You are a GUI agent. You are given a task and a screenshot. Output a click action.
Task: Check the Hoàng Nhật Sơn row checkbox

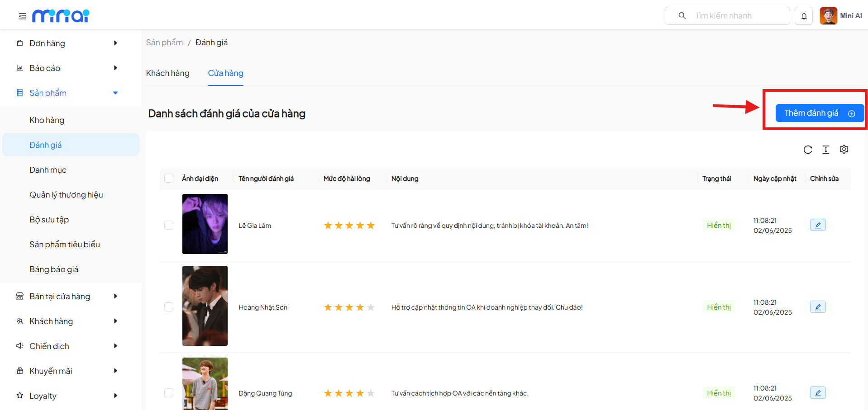[169, 307]
